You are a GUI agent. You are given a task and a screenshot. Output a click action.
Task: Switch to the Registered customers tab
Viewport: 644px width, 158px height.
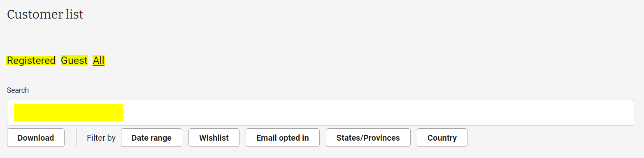tap(31, 61)
